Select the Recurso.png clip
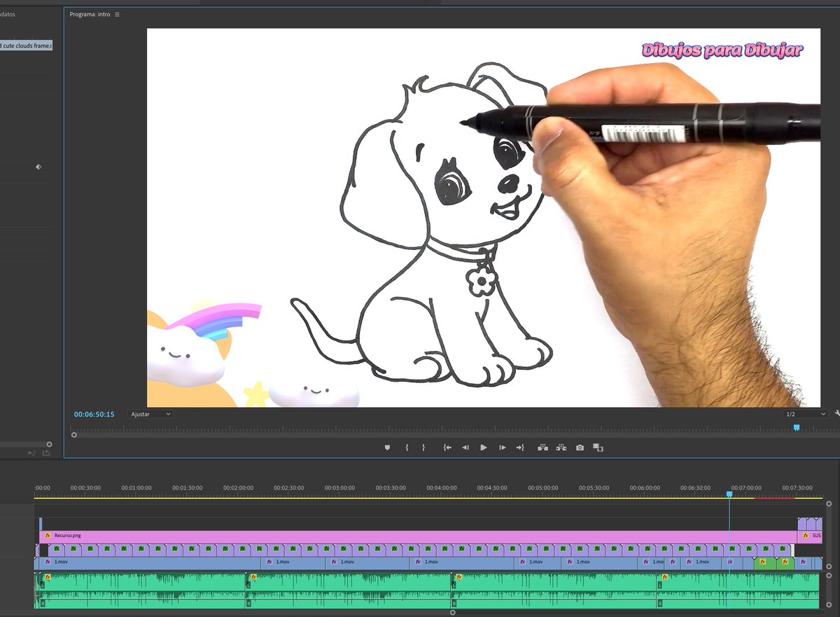Screen dimensions: 840x617 pos(418,536)
